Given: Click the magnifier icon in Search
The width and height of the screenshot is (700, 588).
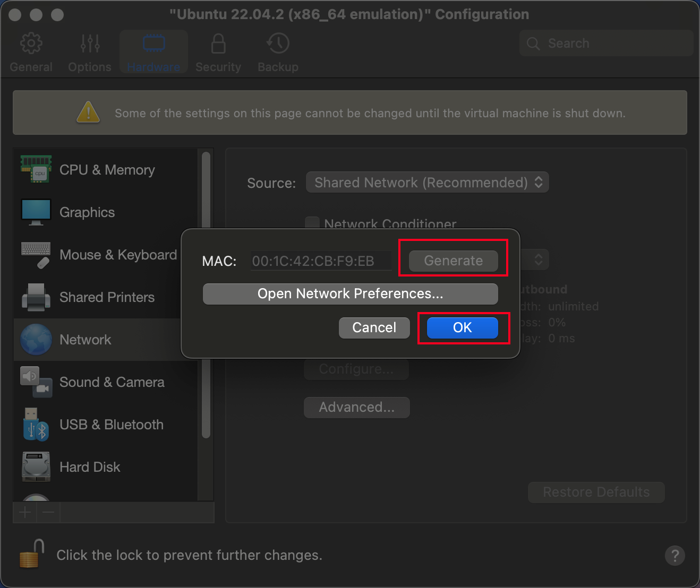Looking at the screenshot, I should click(533, 44).
